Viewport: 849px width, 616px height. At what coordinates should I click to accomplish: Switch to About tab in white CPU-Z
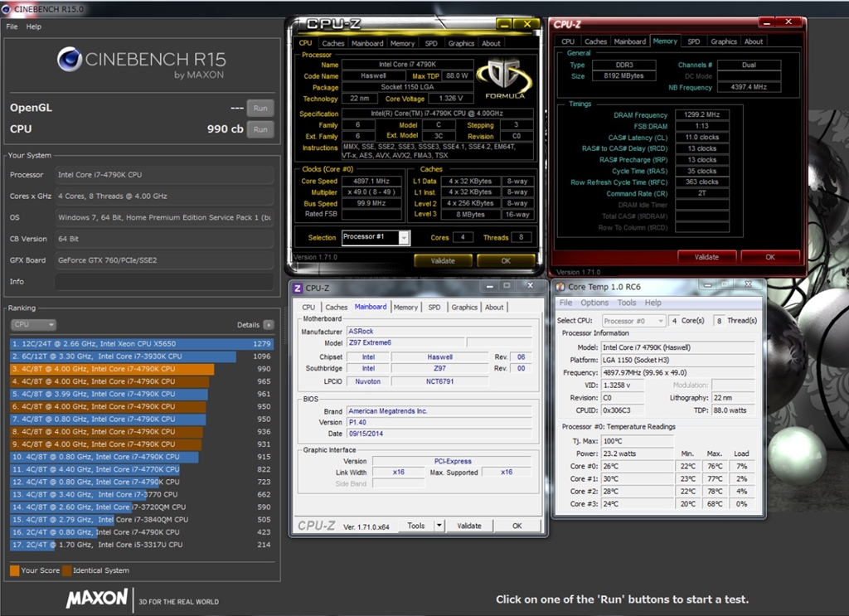[494, 307]
